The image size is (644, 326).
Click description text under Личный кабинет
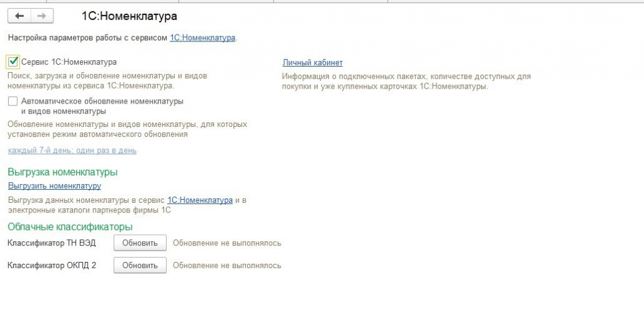407,81
